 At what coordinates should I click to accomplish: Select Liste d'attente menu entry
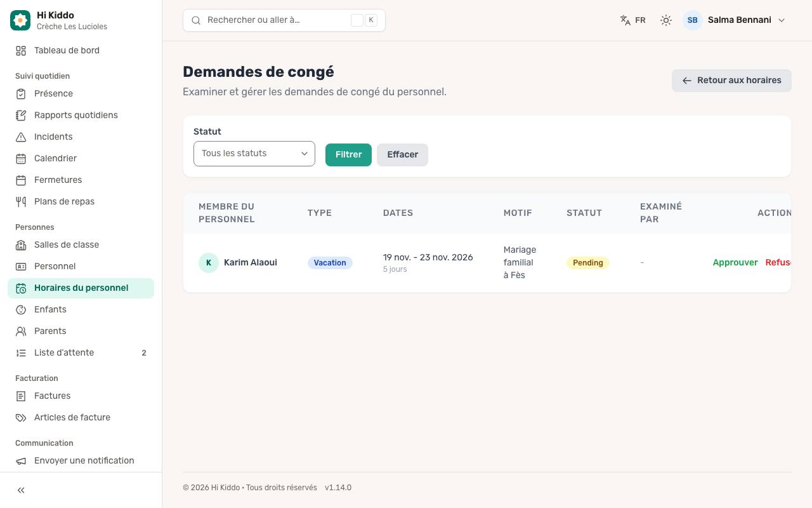pos(81,353)
